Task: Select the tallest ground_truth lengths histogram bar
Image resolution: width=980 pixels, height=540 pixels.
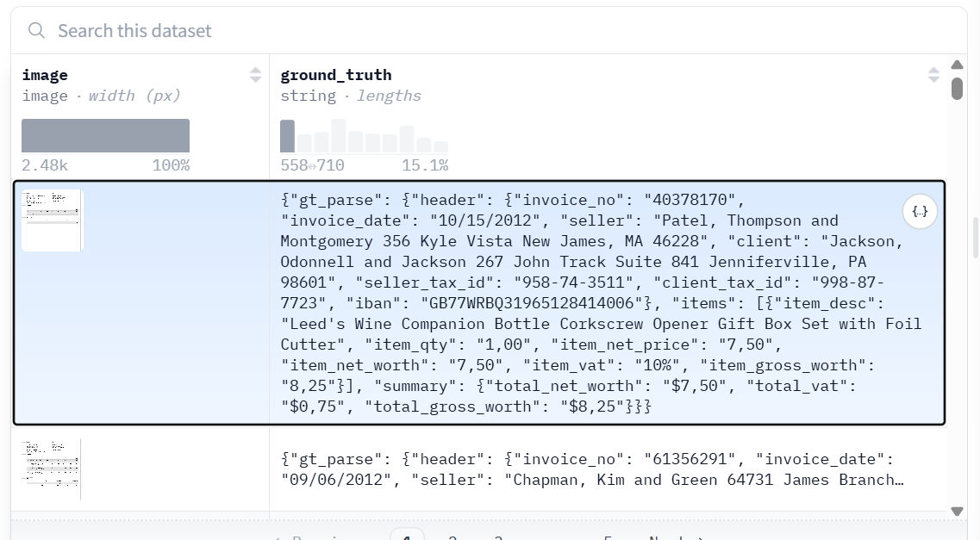Action: pos(339,136)
